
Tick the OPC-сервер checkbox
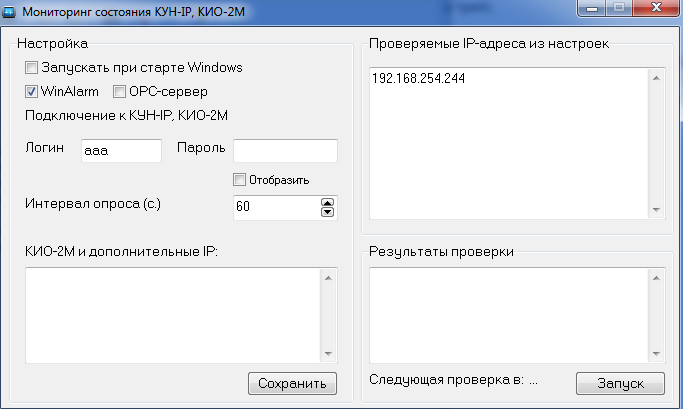[x=120, y=92]
